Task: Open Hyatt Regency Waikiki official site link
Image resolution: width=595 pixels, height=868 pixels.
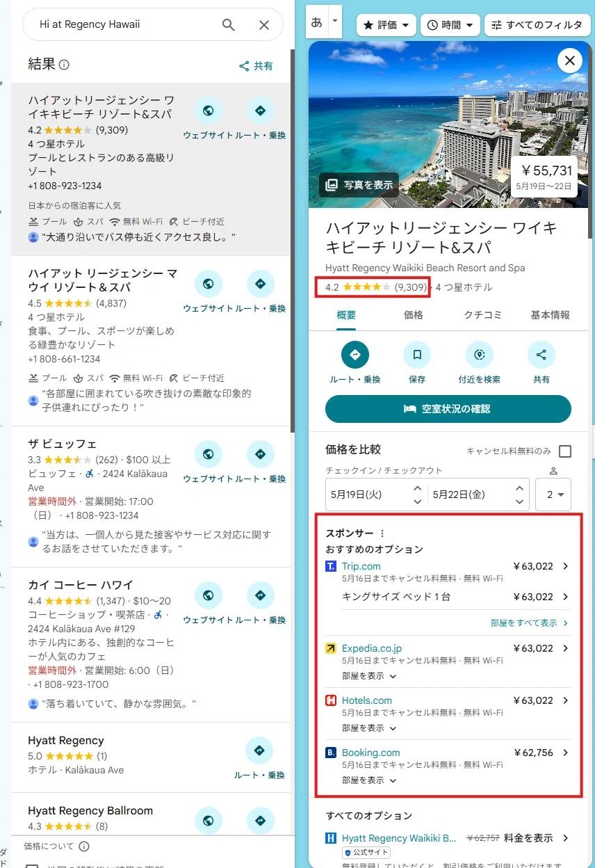Action: point(399,838)
